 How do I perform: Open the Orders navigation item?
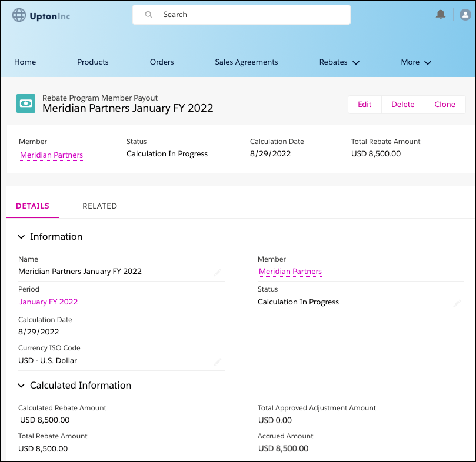pos(161,62)
